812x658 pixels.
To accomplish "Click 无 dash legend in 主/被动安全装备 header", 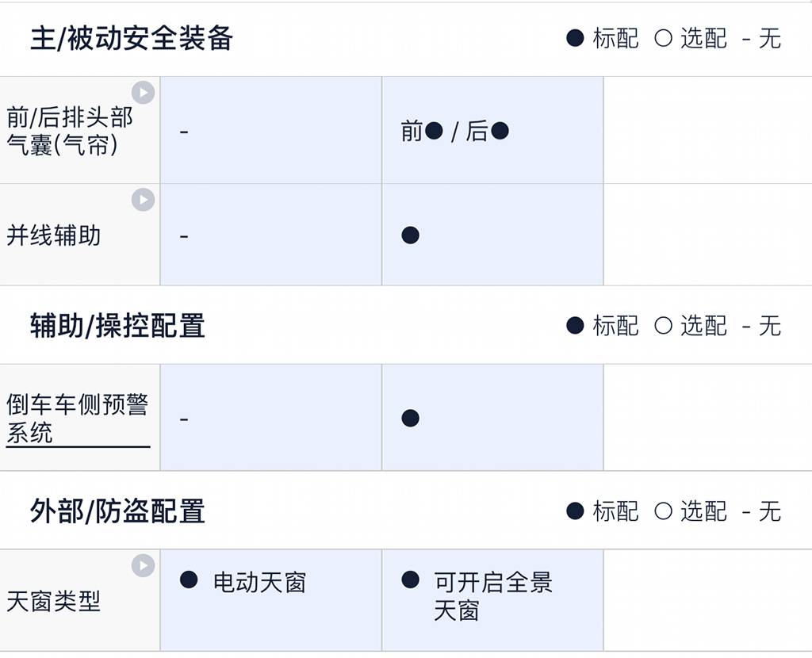I will click(762, 38).
